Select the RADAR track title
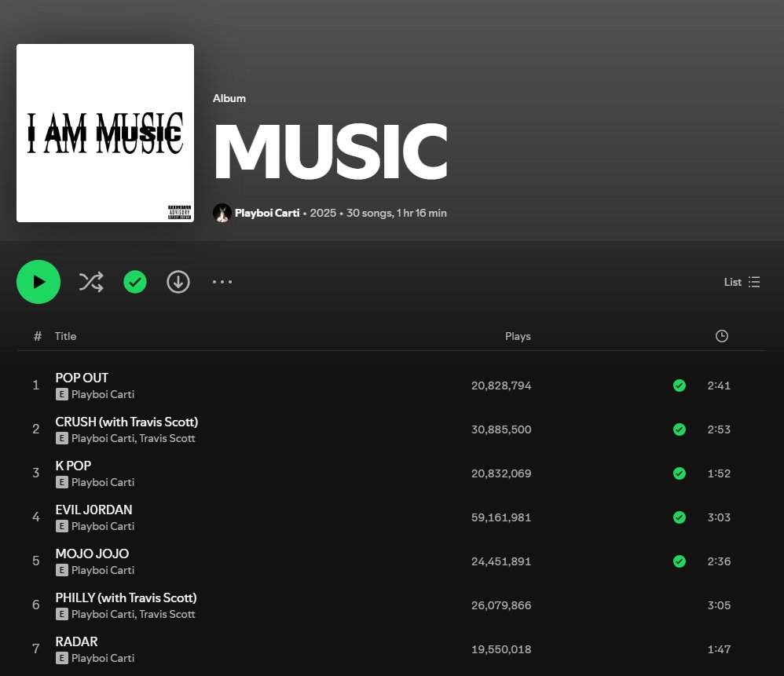Image resolution: width=784 pixels, height=676 pixels. click(x=76, y=641)
